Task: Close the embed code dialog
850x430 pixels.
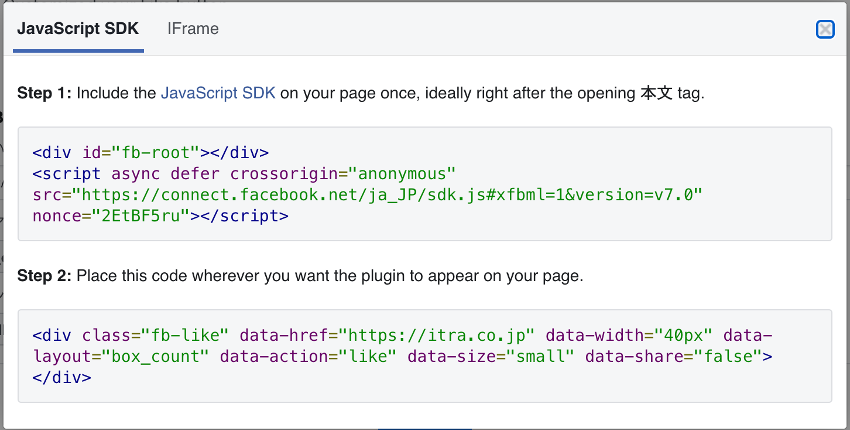Action: (x=825, y=29)
